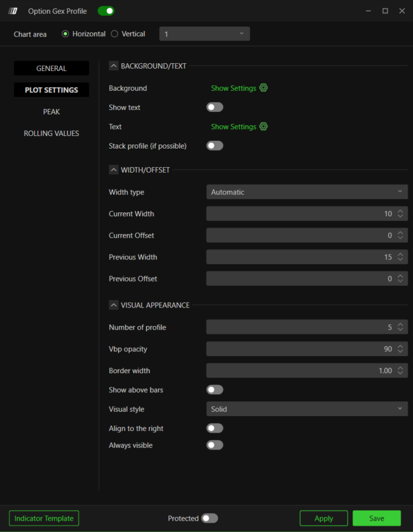The image size is (413, 532).
Task: Minimize the Option Gex Profile window
Action: (x=368, y=11)
